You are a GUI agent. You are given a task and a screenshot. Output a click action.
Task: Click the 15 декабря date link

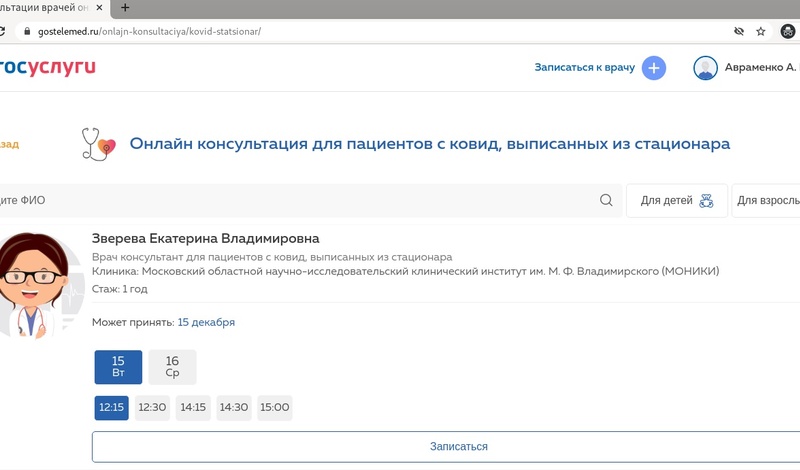click(x=206, y=323)
